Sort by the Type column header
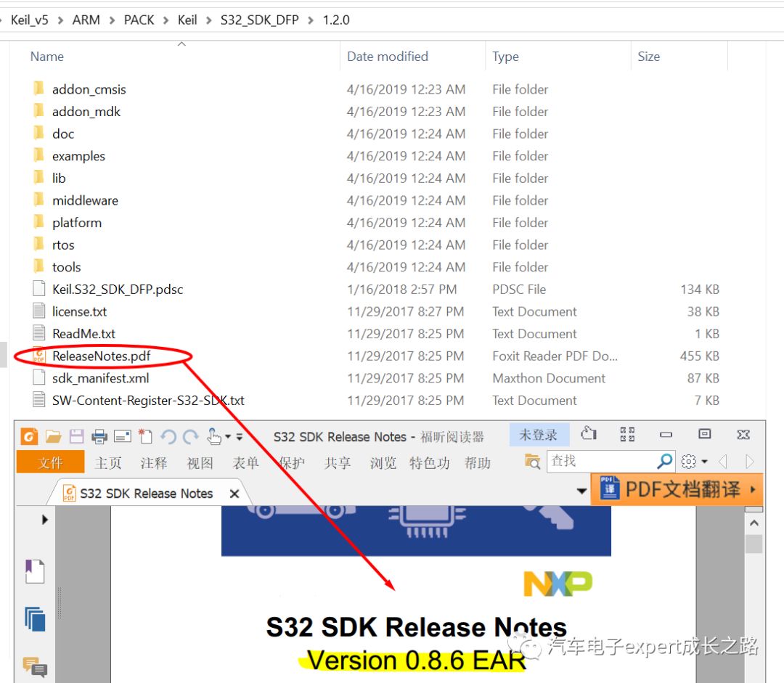Viewport: 784px width, 683px height. coord(505,57)
